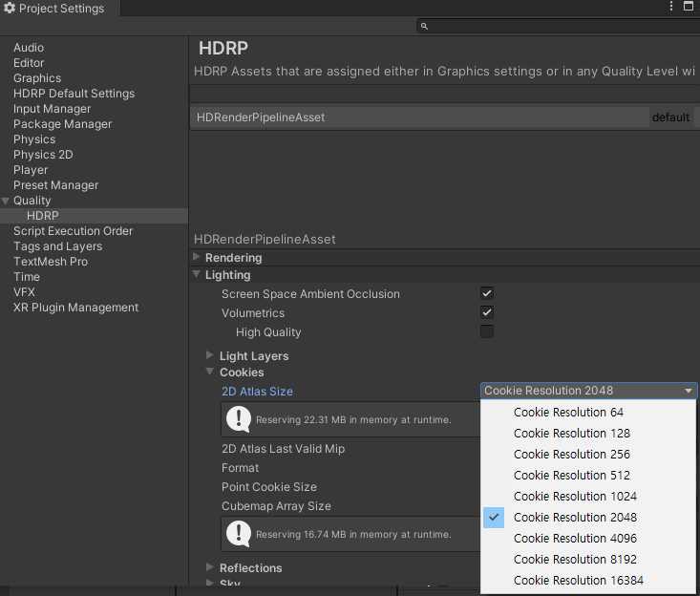The image size is (700, 596).
Task: Open Physics settings
Action: (34, 139)
